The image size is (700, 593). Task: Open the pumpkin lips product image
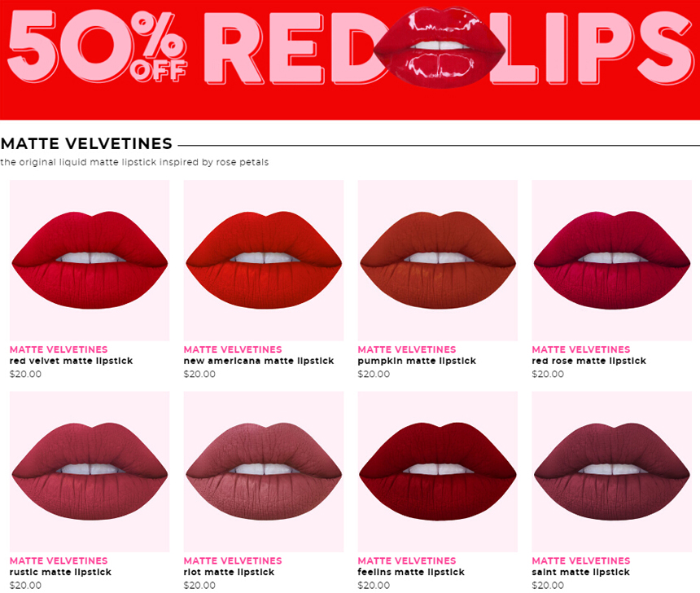coord(438,260)
